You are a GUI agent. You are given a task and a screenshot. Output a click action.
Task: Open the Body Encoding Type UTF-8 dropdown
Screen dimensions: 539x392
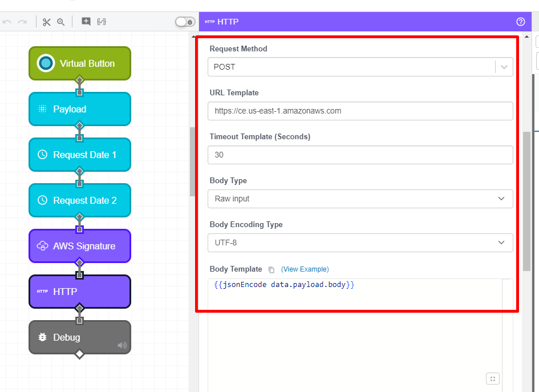(x=360, y=243)
